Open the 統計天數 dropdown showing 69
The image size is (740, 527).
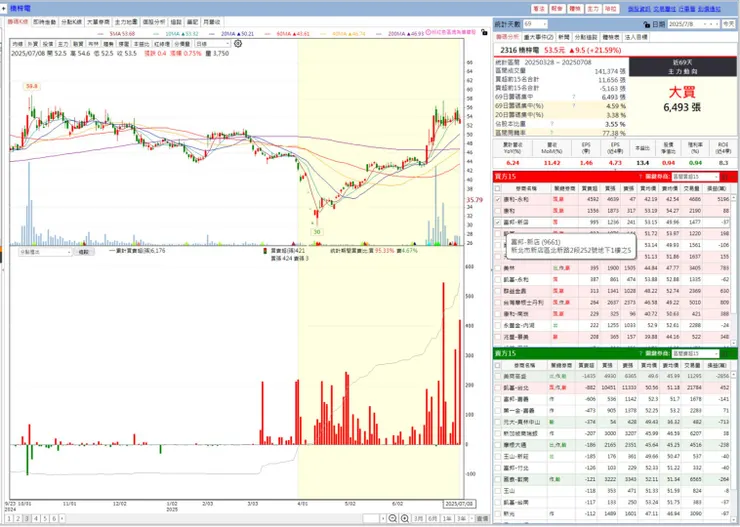535,24
